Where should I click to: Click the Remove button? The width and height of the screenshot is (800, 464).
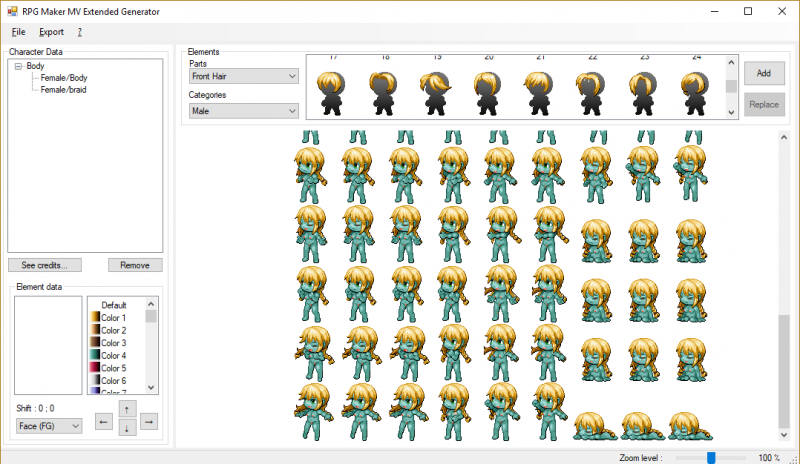[x=135, y=265]
